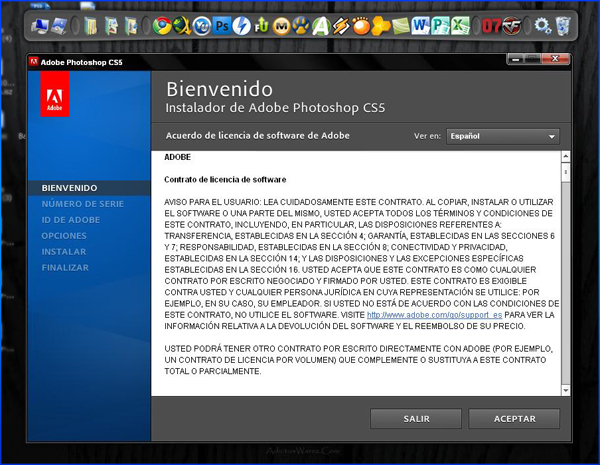600x465 pixels.
Task: Select OPCIONES step in sidebar
Action: [x=64, y=236]
